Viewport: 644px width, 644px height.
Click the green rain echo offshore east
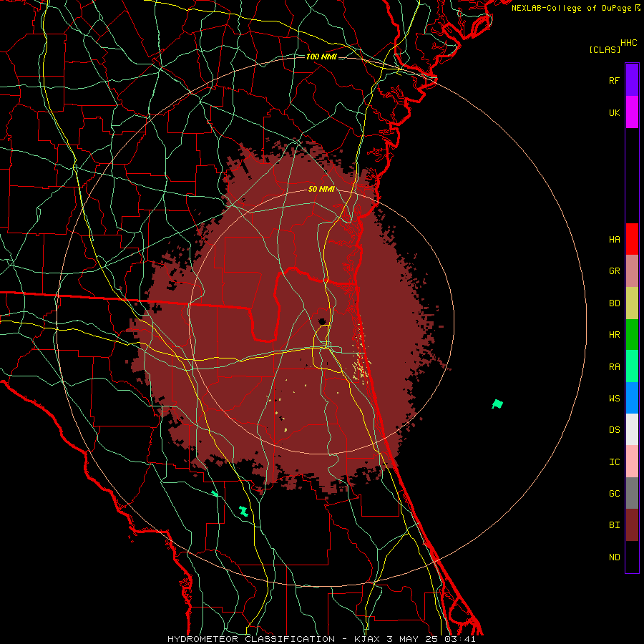click(x=497, y=404)
